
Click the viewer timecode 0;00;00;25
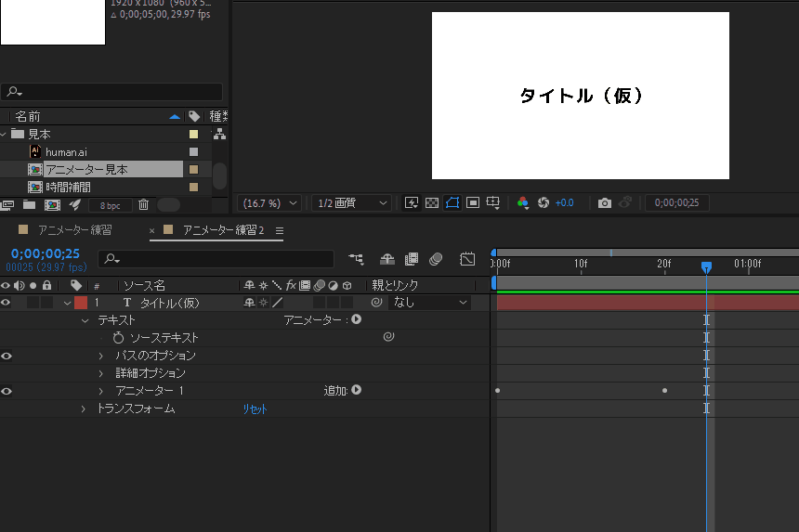[676, 202]
